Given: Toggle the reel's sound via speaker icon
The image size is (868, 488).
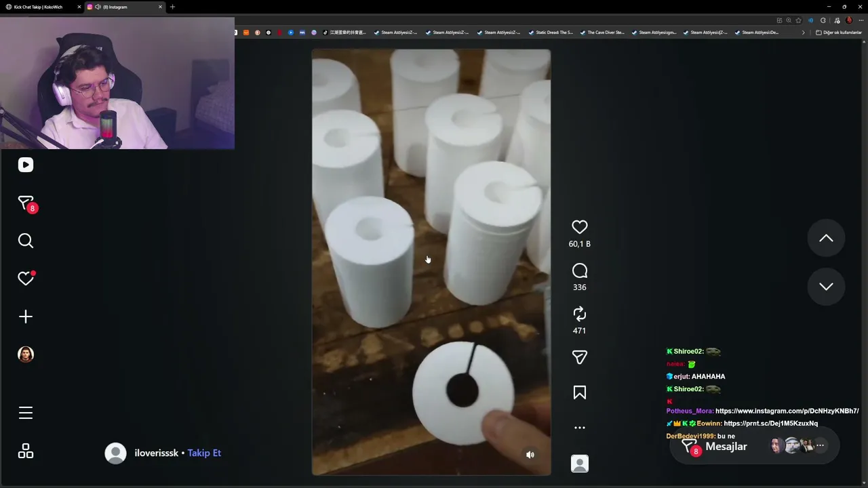Looking at the screenshot, I should tap(530, 455).
